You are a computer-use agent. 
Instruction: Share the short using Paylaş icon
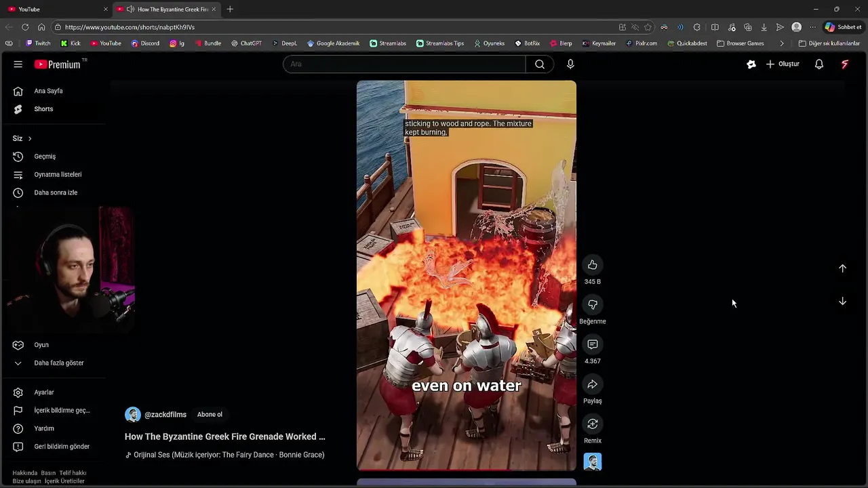(592, 384)
